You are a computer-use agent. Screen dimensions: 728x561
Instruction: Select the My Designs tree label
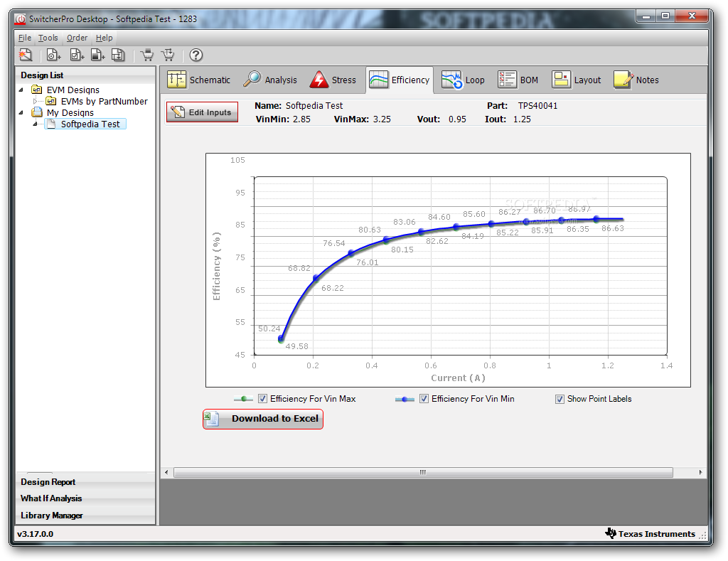70,112
